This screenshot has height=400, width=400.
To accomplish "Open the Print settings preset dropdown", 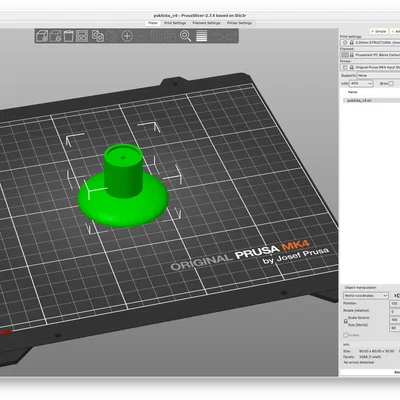I will pos(370,43).
